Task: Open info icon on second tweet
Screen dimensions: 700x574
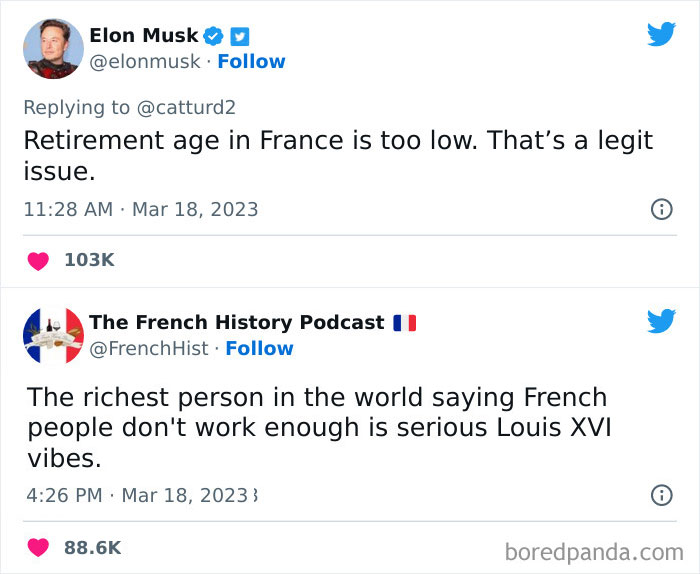Action: 661,495
